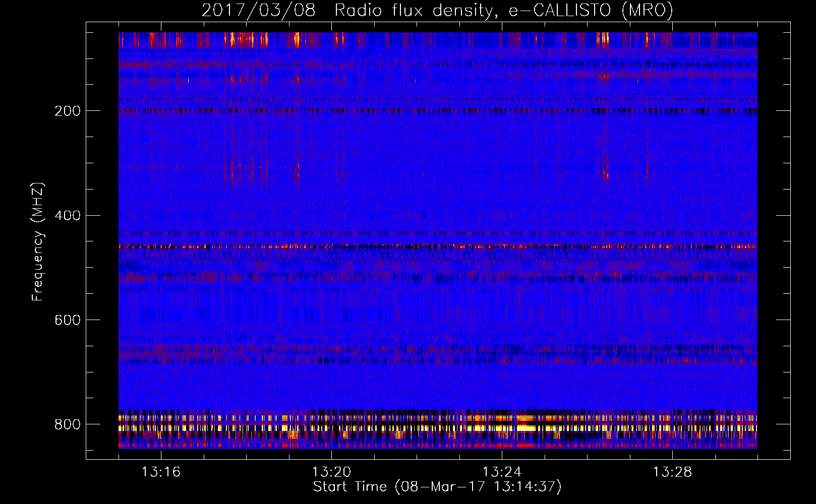Click the 'Frequency (MHZ)' axis label

click(38, 241)
